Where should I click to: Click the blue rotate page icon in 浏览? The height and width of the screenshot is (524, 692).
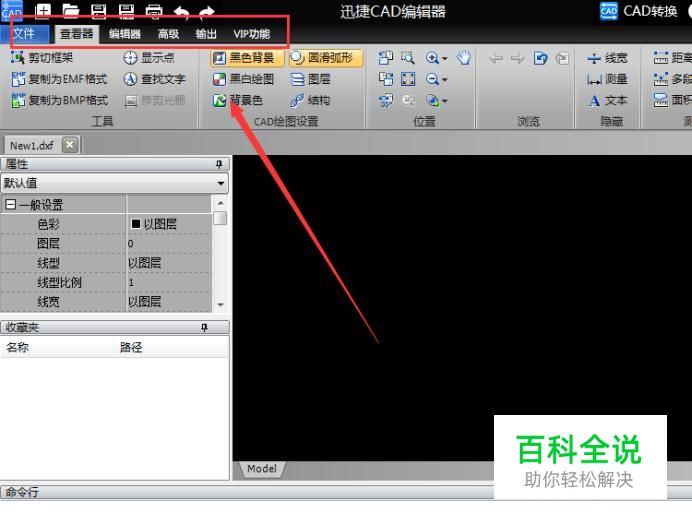coord(540,58)
